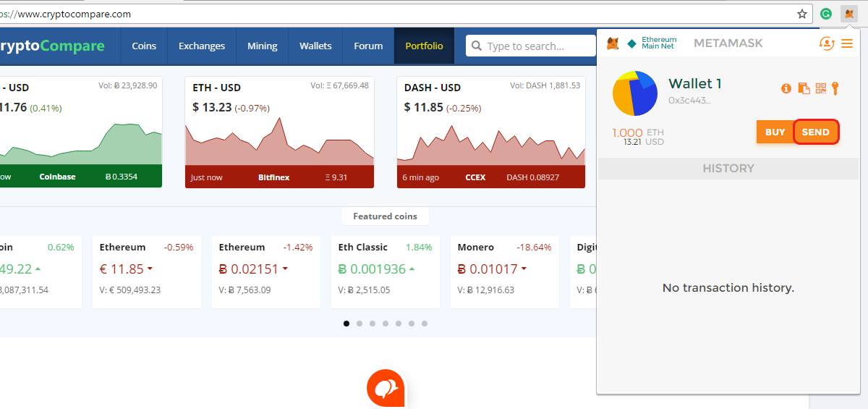
Task: Click the 1.000 ETH balance text
Action: [x=637, y=132]
